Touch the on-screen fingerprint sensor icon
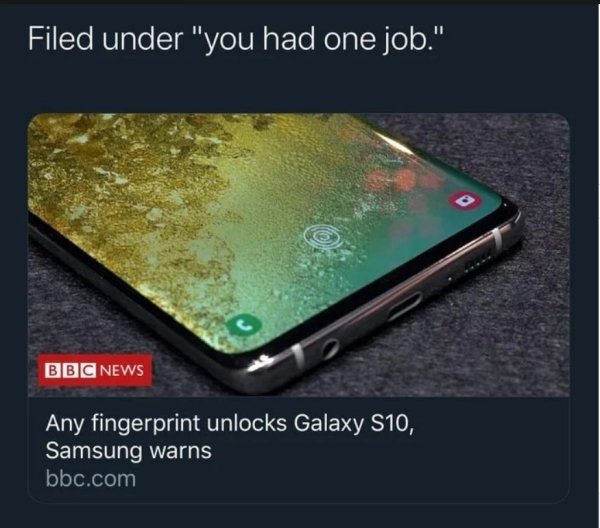This screenshot has width=600, height=528. (323, 235)
